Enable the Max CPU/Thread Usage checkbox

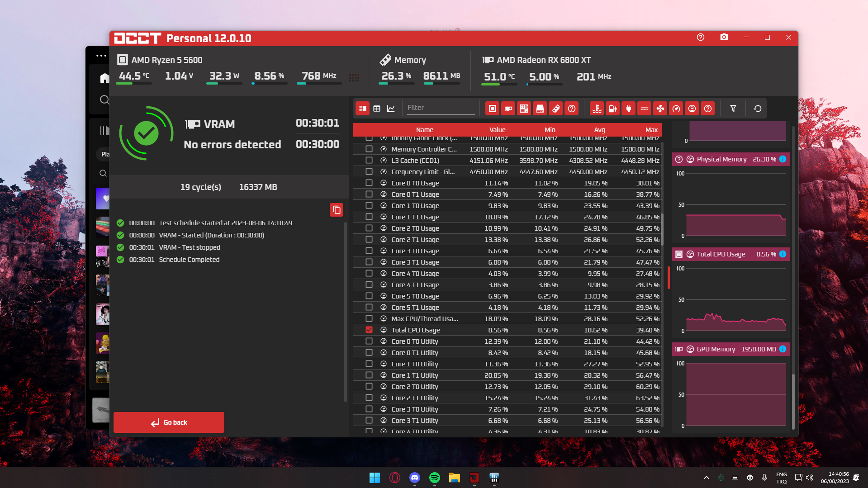pos(369,319)
